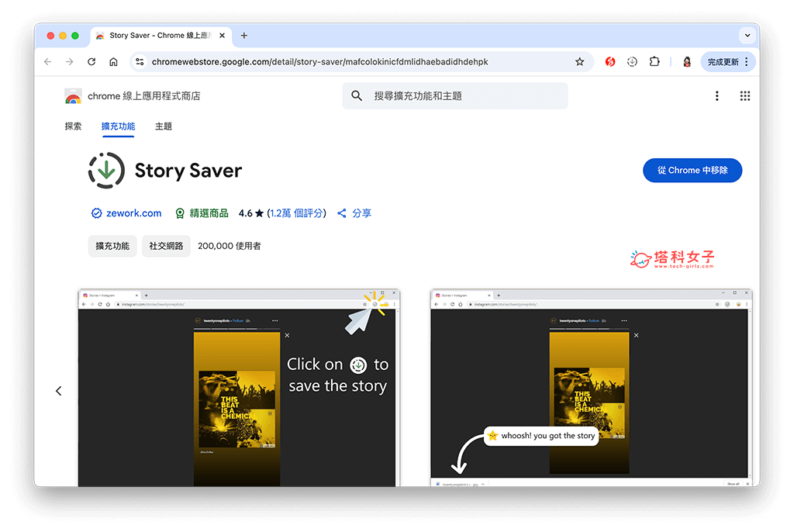The height and width of the screenshot is (532, 794).
Task: Close the Story Saver tab
Action: point(222,36)
